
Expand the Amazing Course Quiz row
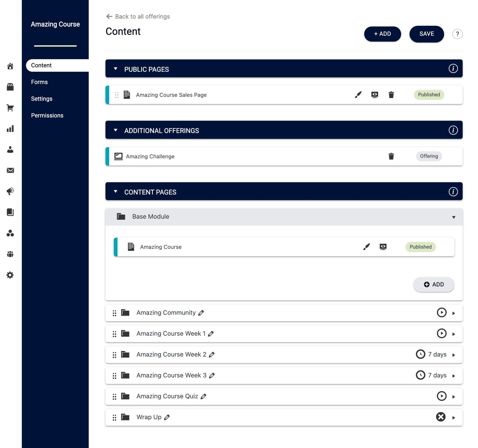tap(454, 396)
